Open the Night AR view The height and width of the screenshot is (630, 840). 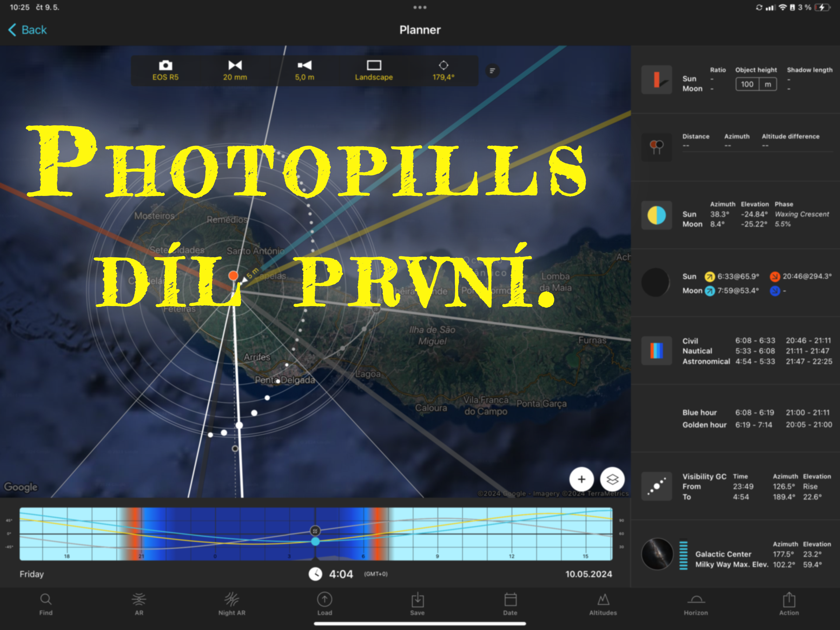pyautogui.click(x=232, y=604)
